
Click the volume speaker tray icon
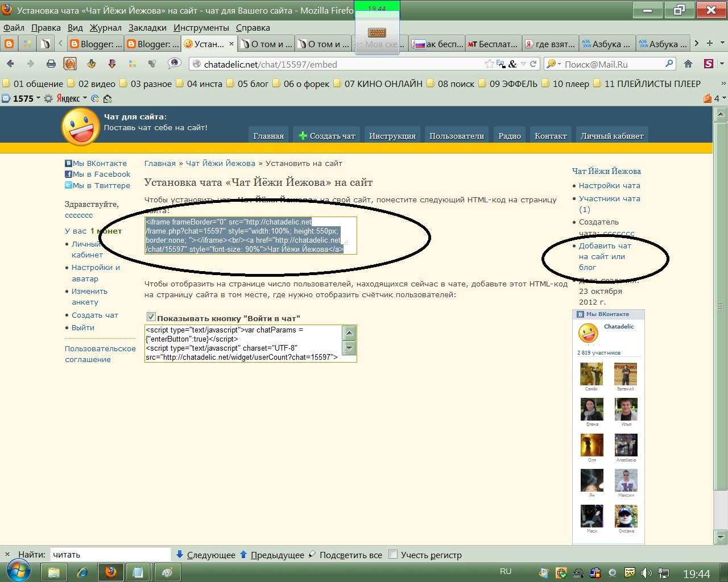tap(647, 573)
